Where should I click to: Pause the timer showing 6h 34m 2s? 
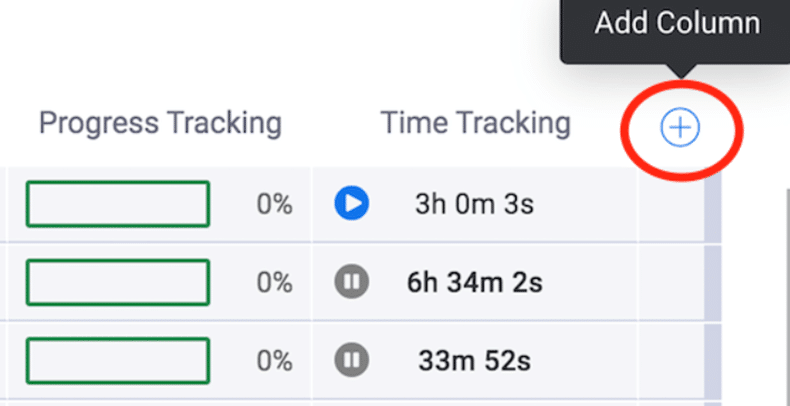click(x=352, y=282)
